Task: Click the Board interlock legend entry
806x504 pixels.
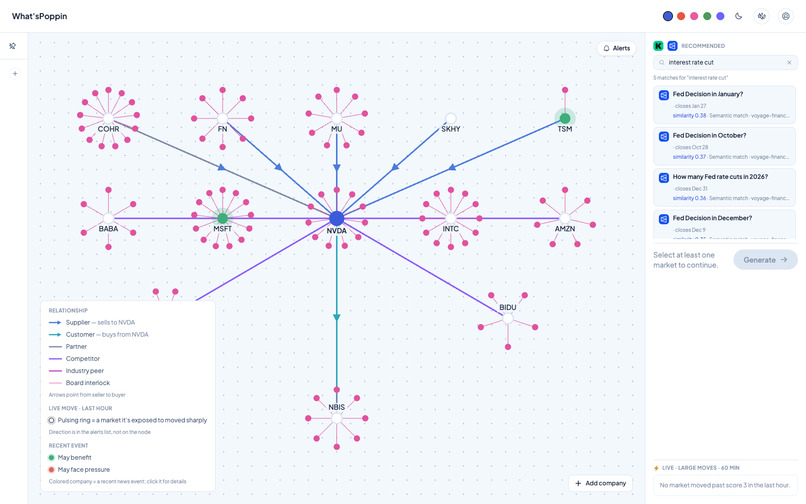Action: coord(79,383)
